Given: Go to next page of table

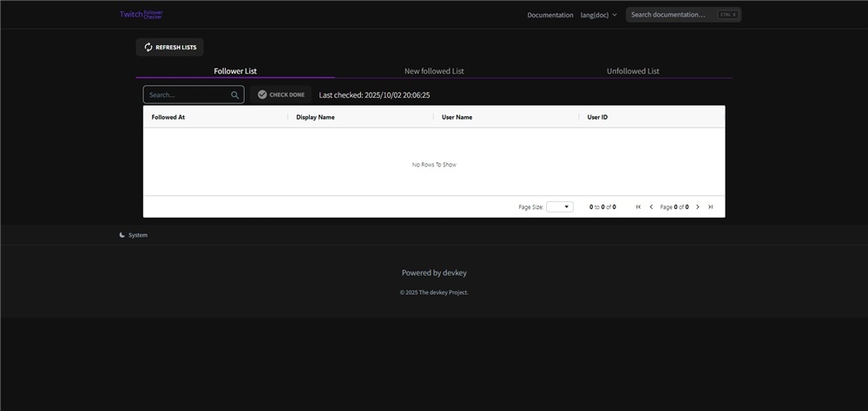Looking at the screenshot, I should click(x=698, y=207).
